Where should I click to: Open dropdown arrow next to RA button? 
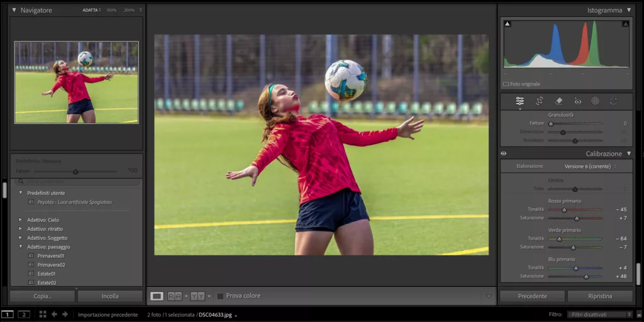186,296
